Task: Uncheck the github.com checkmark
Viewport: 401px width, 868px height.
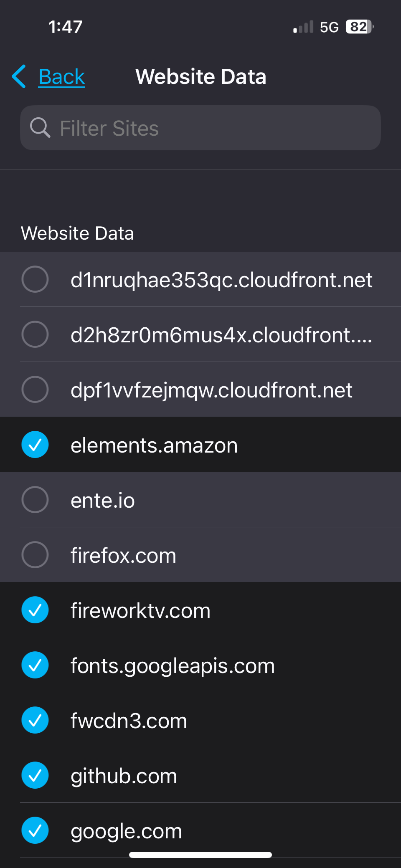Action: [x=35, y=775]
